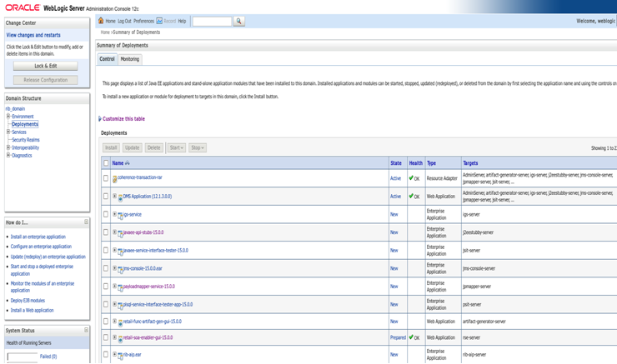617x364 pixels.
Task: Click the OK health checkmark for coherence-transaction-rar
Action: click(411, 178)
